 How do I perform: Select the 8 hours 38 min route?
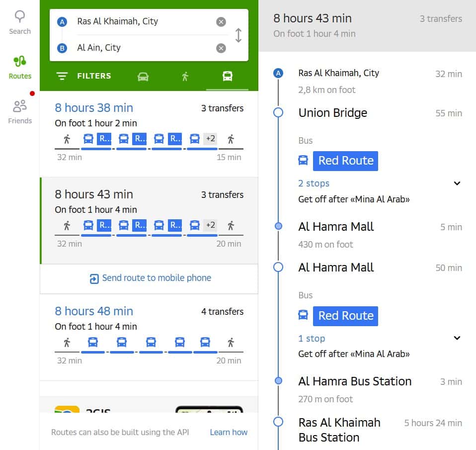149,134
